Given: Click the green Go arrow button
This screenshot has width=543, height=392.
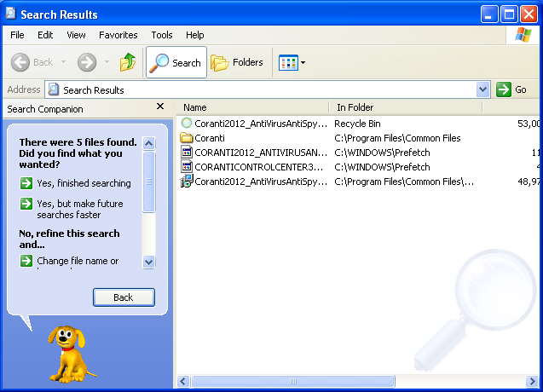Looking at the screenshot, I should 503,89.
